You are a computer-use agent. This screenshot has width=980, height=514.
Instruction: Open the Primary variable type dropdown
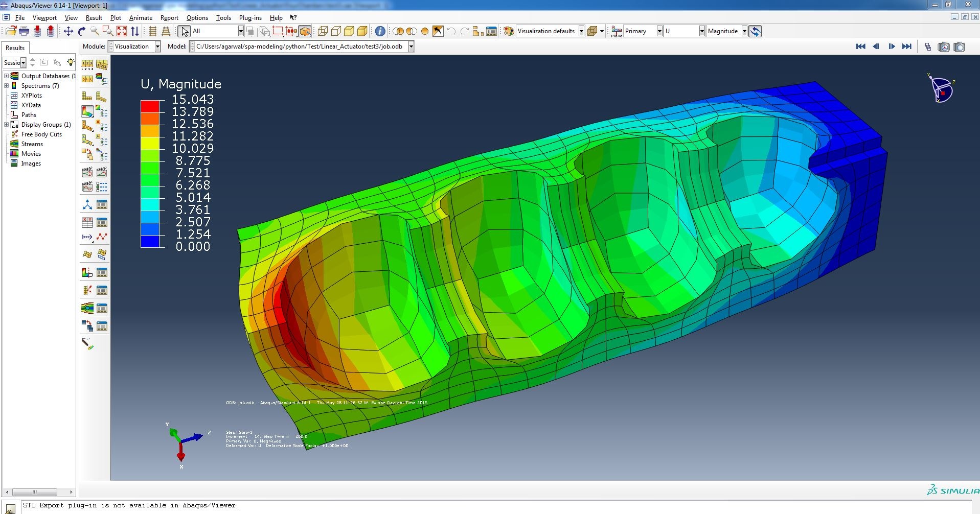659,31
